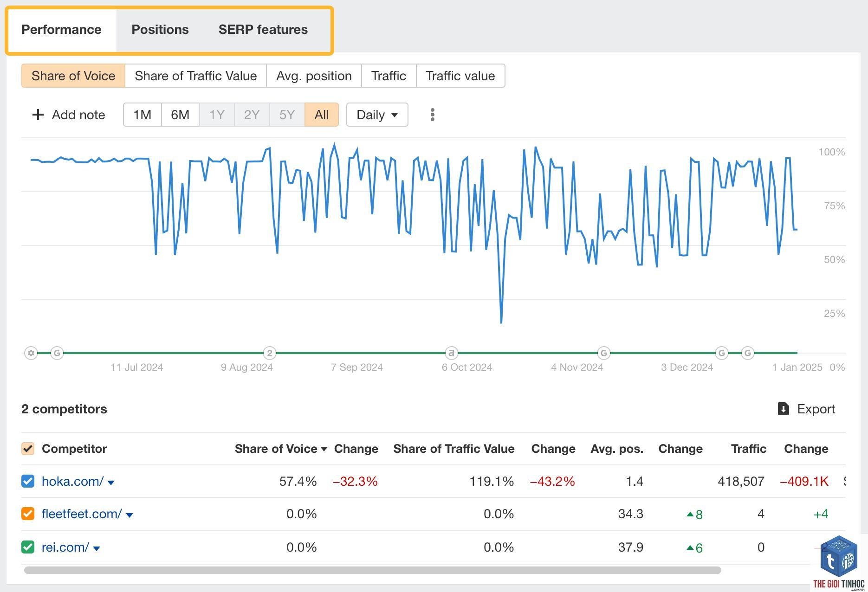
Task: Click the –32.3% change value
Action: pos(356,481)
